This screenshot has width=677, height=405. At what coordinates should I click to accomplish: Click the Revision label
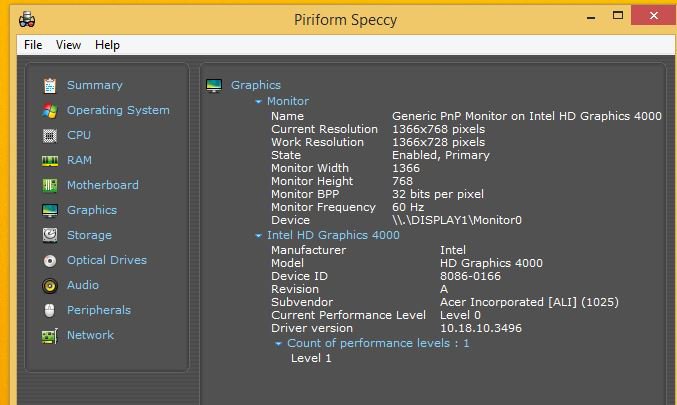295,289
